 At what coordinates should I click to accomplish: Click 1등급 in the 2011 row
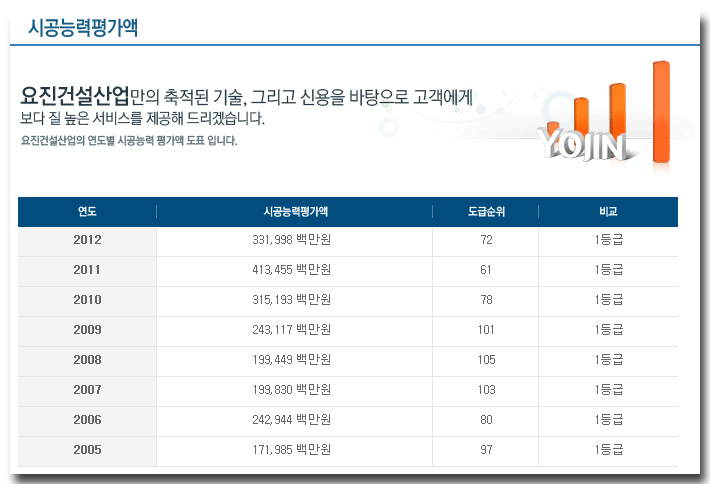[x=609, y=270]
